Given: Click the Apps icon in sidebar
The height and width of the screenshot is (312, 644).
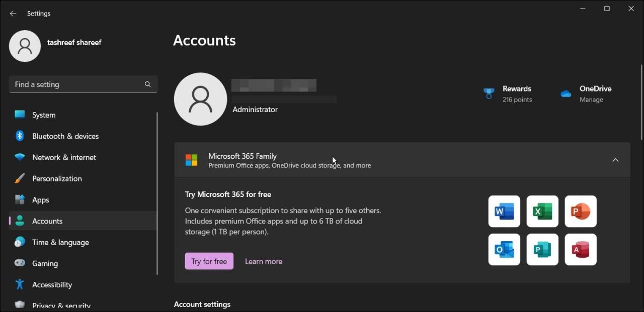Looking at the screenshot, I should pos(20,199).
